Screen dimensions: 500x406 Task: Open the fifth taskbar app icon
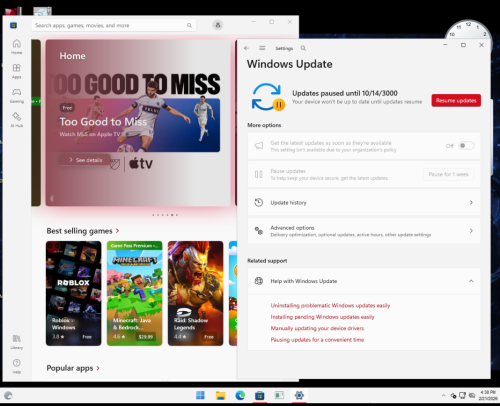279,395
